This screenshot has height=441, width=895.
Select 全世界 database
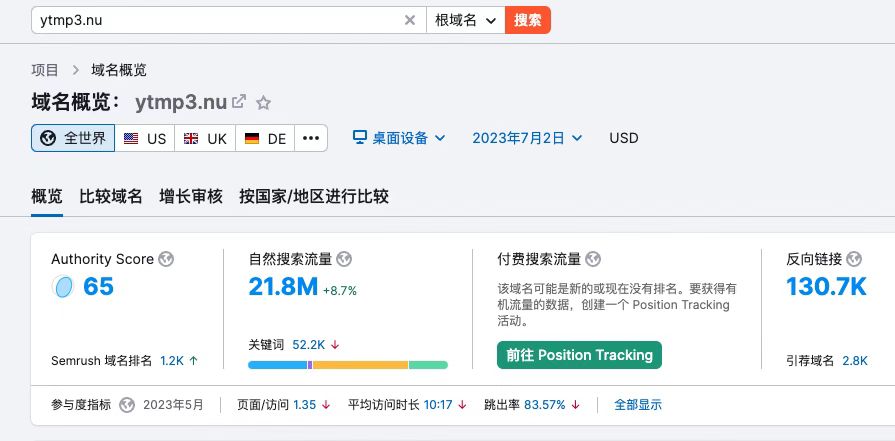(73, 138)
